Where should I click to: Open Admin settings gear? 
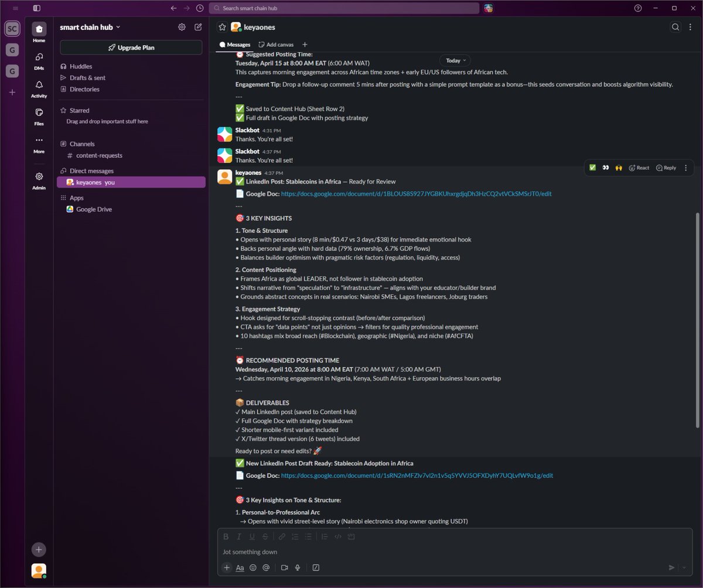tap(39, 180)
